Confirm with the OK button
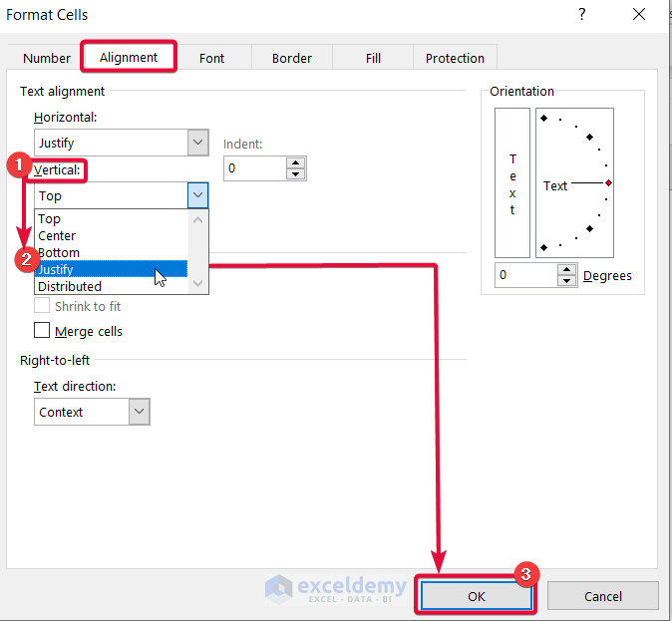This screenshot has height=621, width=672. [477, 596]
